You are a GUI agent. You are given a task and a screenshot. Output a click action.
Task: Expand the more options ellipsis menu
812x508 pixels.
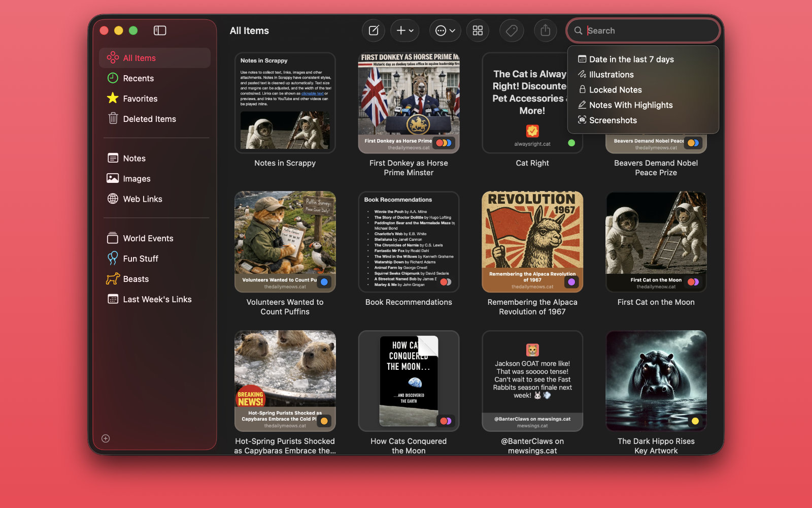(x=445, y=30)
